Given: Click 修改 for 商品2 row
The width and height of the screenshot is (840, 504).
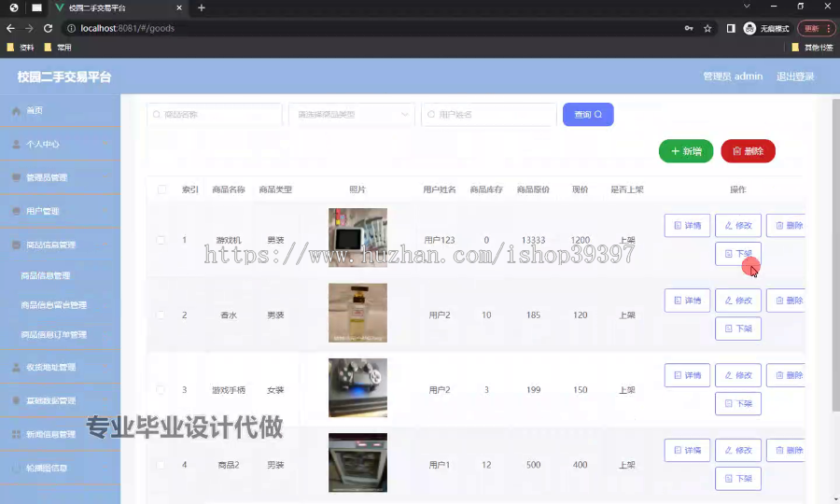Looking at the screenshot, I should tap(737, 451).
